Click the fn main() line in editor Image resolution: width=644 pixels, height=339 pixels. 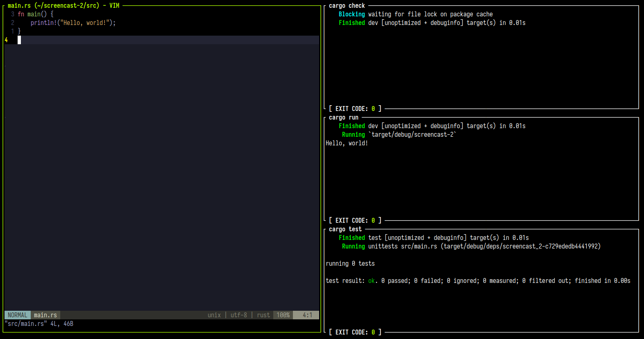click(36, 14)
